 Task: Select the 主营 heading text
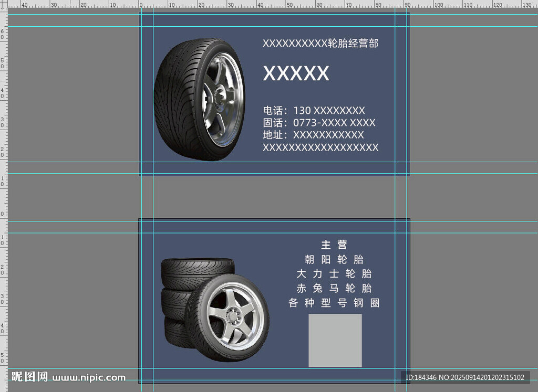[x=334, y=245]
